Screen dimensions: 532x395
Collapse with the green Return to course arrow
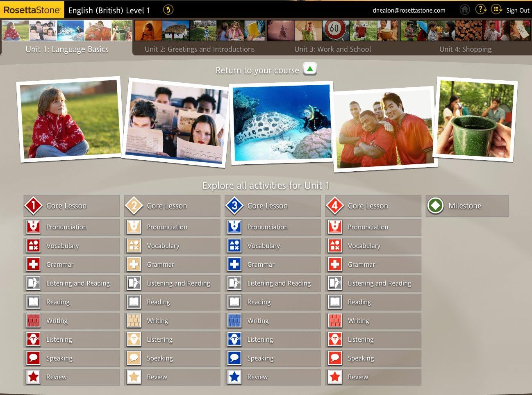coord(310,69)
